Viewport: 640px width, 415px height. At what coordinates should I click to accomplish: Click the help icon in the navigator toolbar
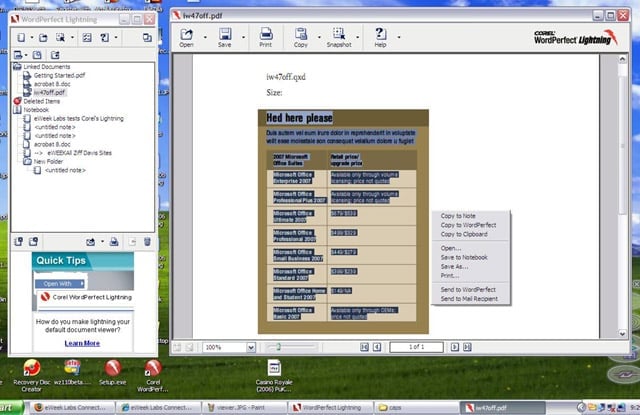tap(105, 38)
